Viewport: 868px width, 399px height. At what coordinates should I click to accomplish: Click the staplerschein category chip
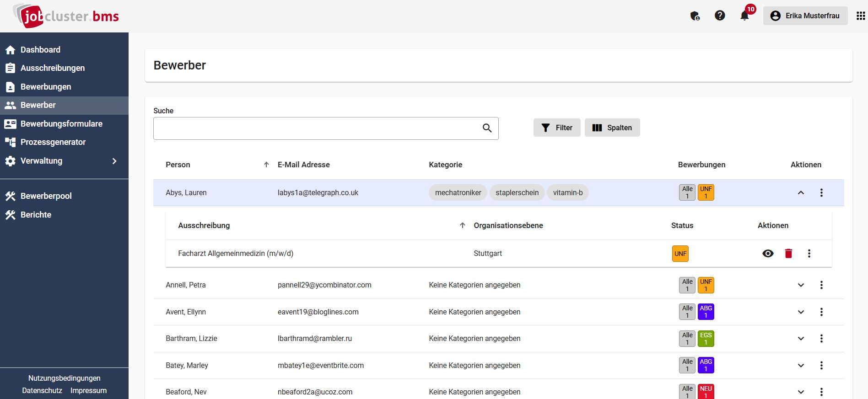pyautogui.click(x=517, y=192)
